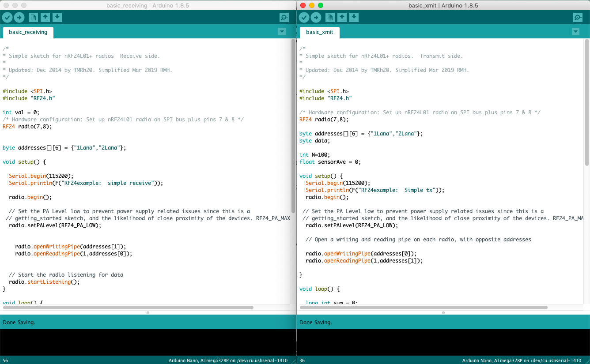
Task: Click 'simple receive' println line in basic_receiving
Action: [86, 183]
